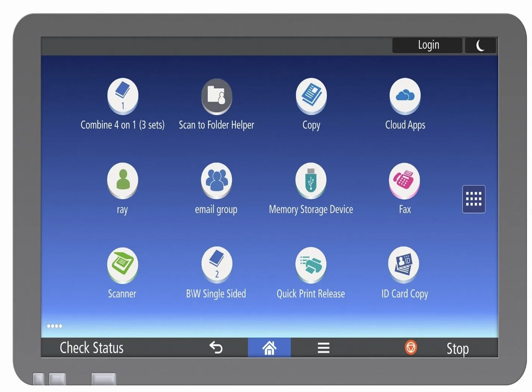The image size is (532, 392).
Task: Launch Scan to Folder Helper
Action: (217, 96)
